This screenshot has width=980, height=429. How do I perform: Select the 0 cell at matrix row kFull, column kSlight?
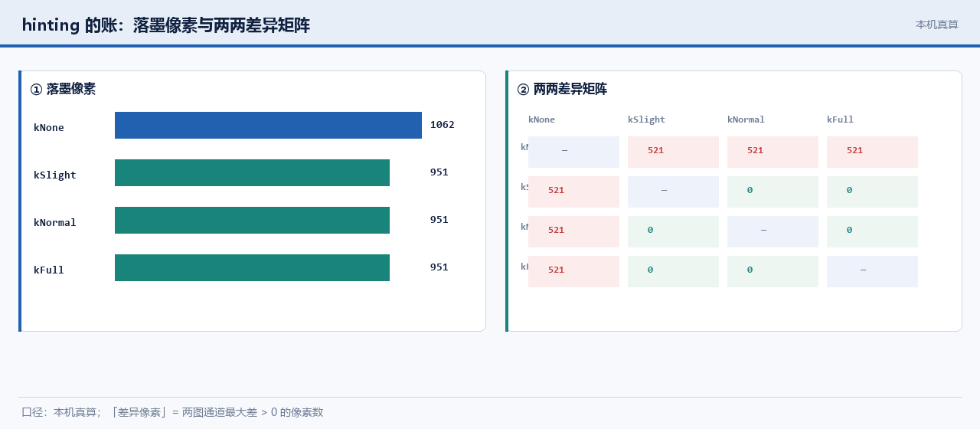click(673, 271)
